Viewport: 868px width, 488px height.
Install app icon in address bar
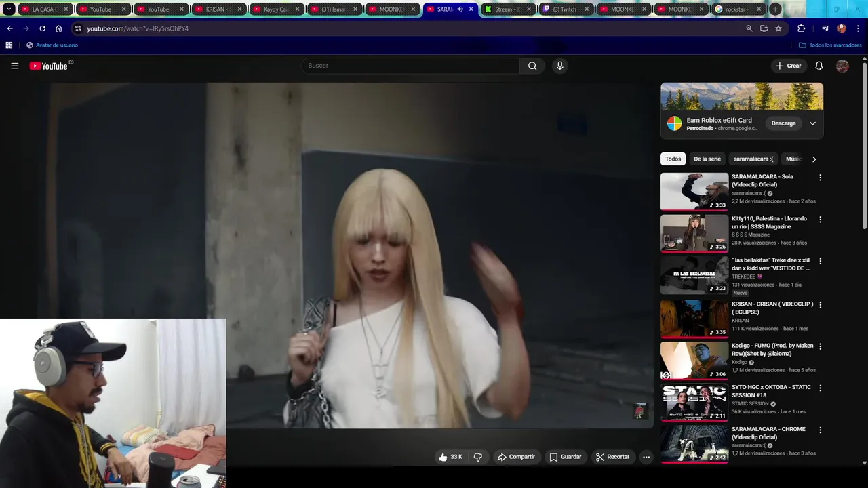coord(764,28)
